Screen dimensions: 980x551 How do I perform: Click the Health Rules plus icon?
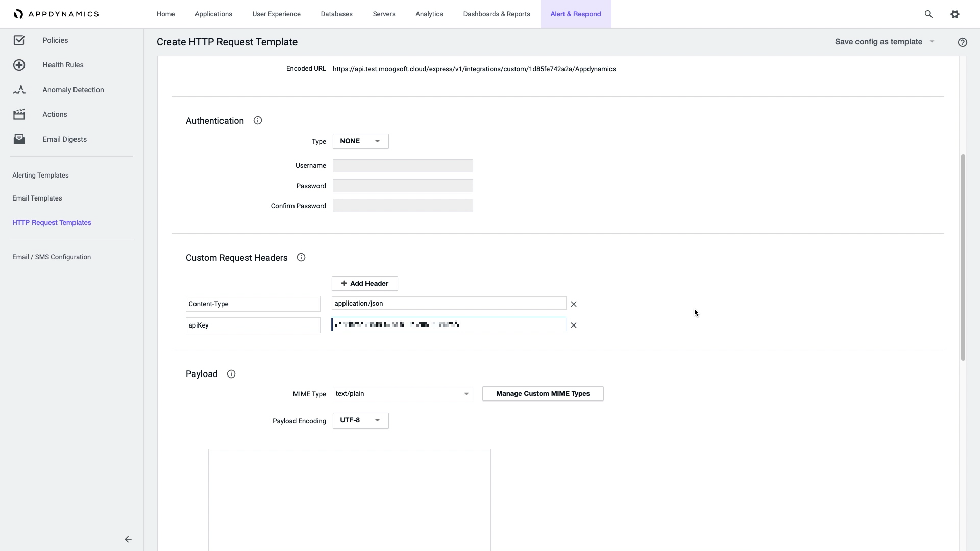(19, 65)
